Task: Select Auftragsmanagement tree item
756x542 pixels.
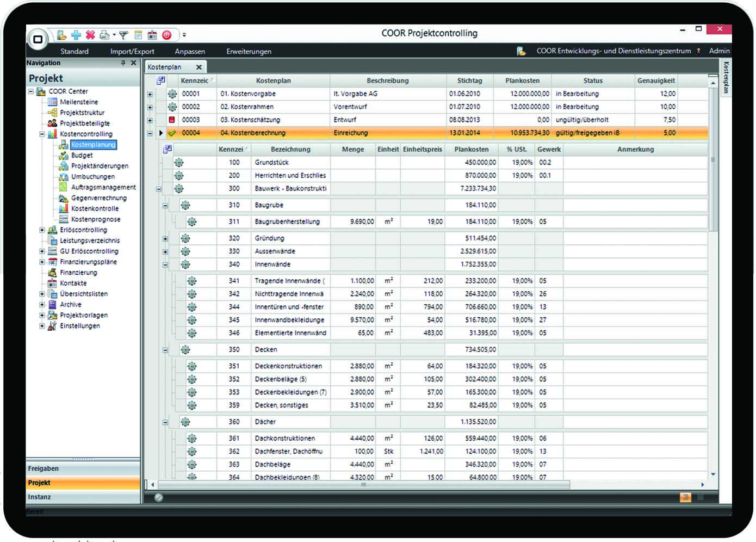Action: [103, 187]
